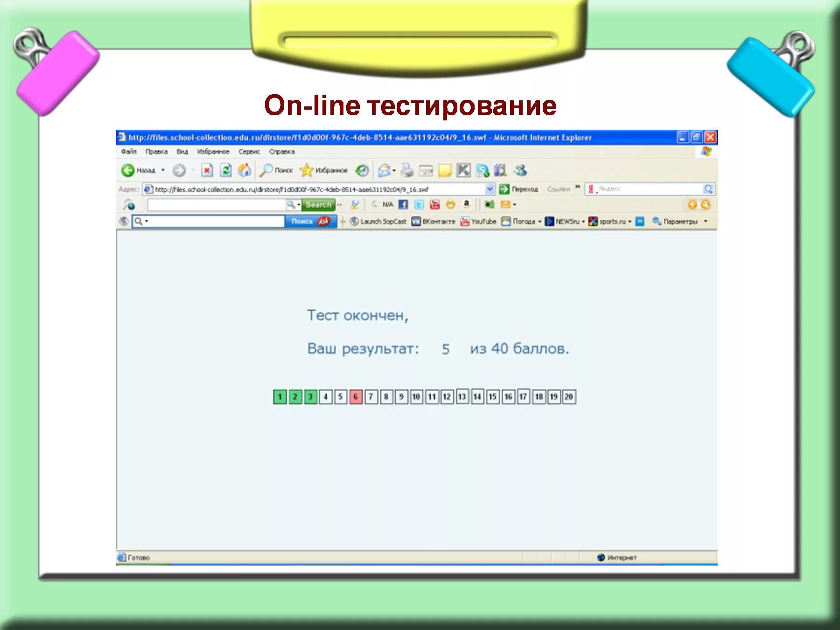Click the blue overflow chevron after sports.ru
The height and width of the screenshot is (630, 840).
pyautogui.click(x=640, y=222)
